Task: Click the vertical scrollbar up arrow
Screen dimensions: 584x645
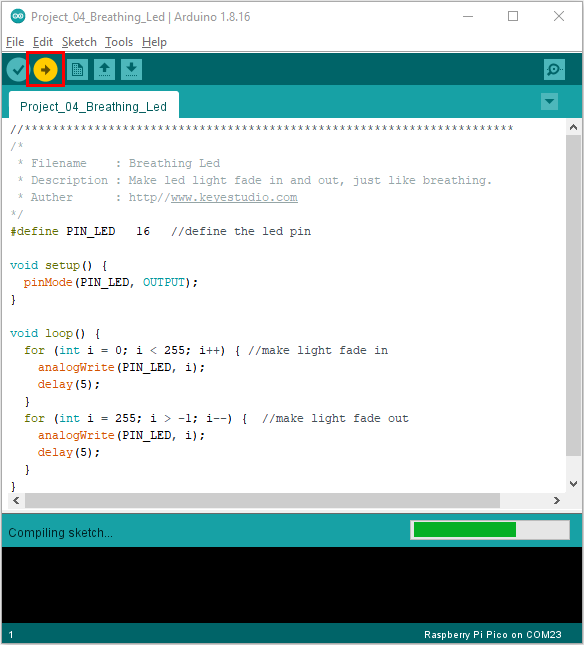Action: pos(573,128)
